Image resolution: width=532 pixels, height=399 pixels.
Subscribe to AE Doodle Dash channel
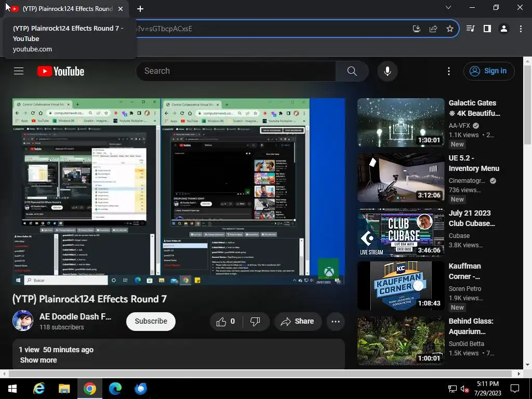151,321
